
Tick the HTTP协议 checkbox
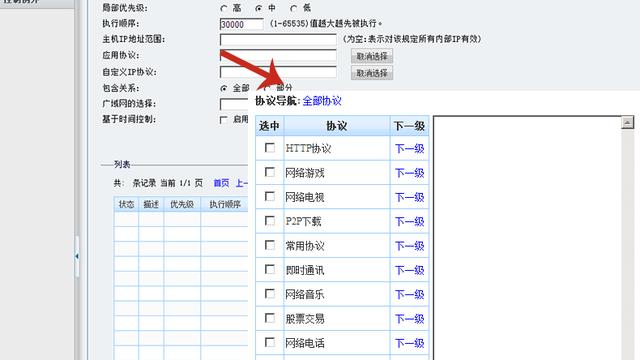coord(269,148)
